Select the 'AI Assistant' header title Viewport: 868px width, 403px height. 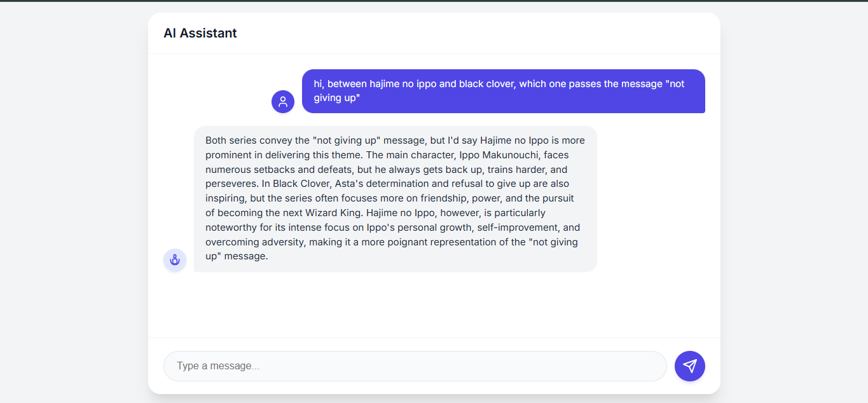tap(200, 32)
